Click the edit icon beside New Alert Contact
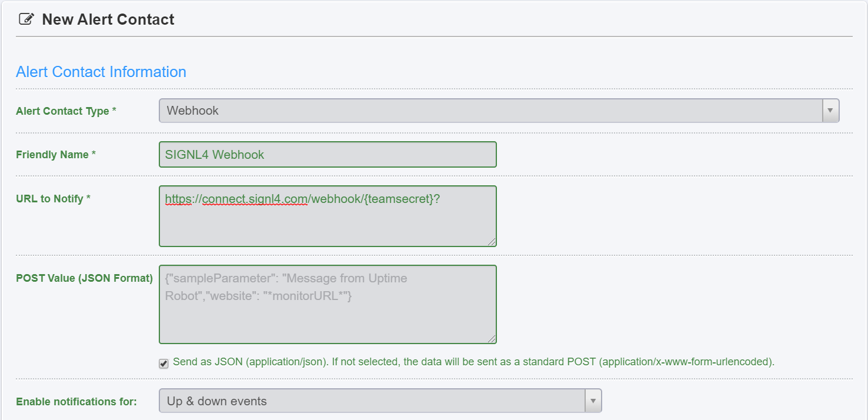Screen dimensions: 868x420 [26, 19]
